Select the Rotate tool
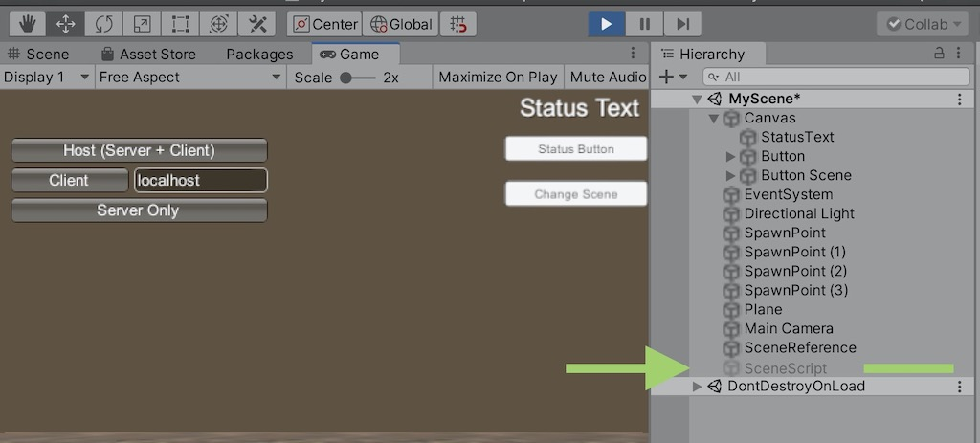The width and height of the screenshot is (980, 443). pos(103,24)
